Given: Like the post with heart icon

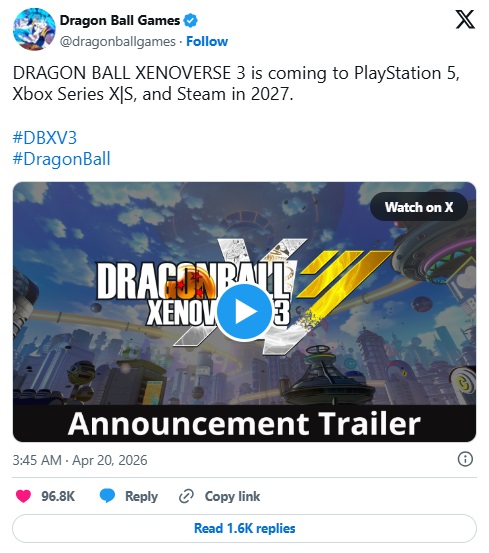Looking at the screenshot, I should [24, 496].
